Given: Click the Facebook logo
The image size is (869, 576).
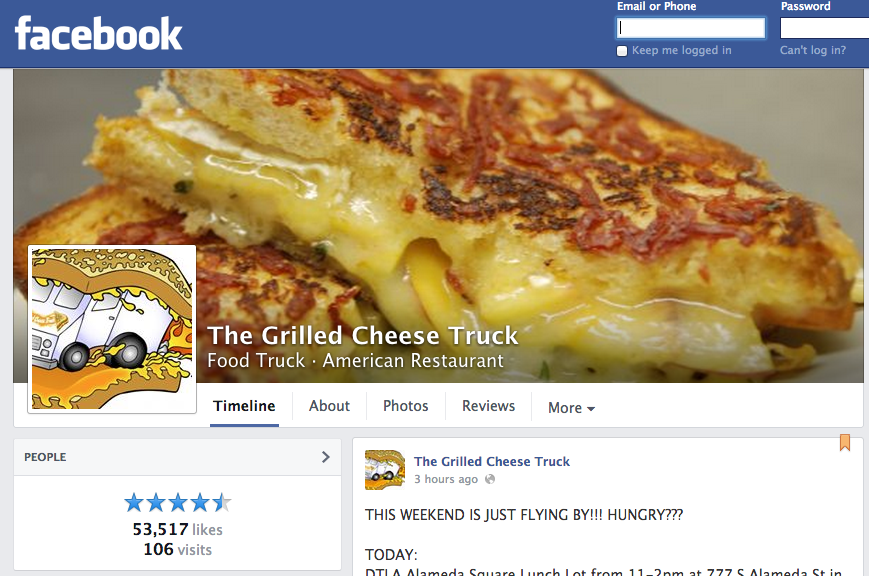Looking at the screenshot, I should coord(98,33).
